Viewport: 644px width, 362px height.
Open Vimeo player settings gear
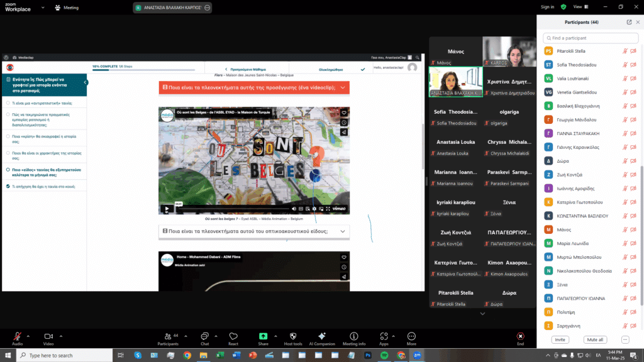coord(314,209)
